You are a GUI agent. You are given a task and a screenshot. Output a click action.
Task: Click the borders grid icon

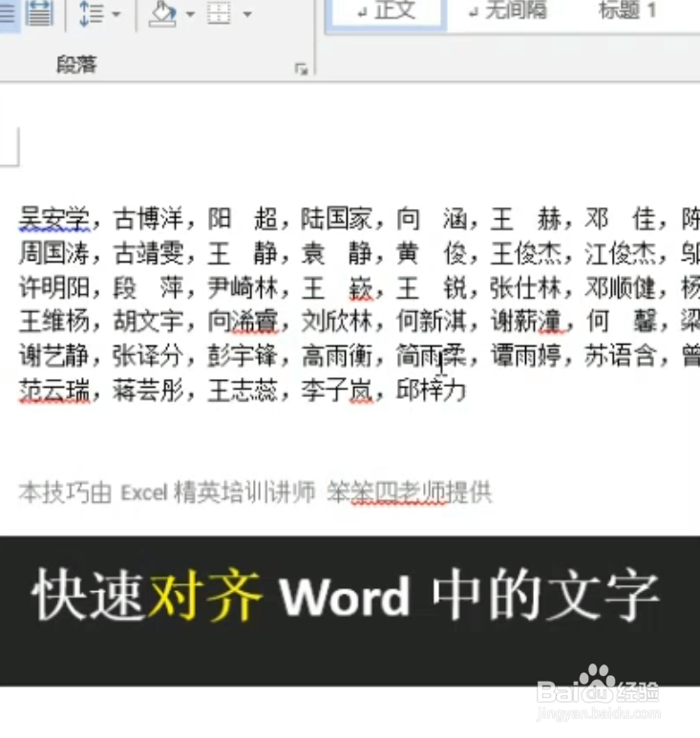(219, 13)
